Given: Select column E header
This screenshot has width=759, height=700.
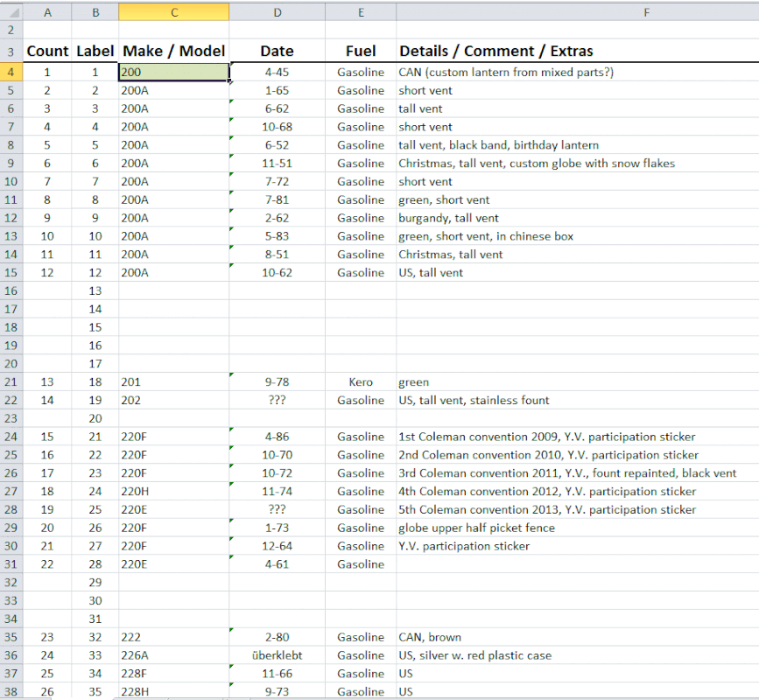Looking at the screenshot, I should click(361, 12).
